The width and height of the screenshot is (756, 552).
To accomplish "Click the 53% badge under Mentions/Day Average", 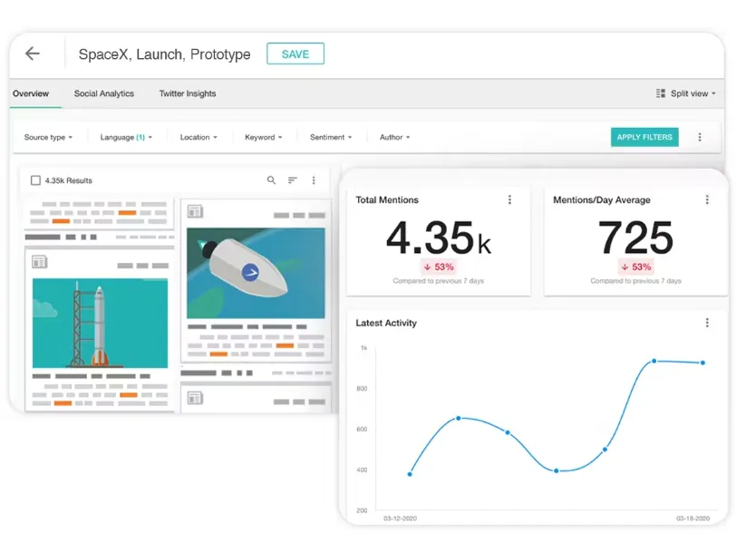I will (x=636, y=266).
